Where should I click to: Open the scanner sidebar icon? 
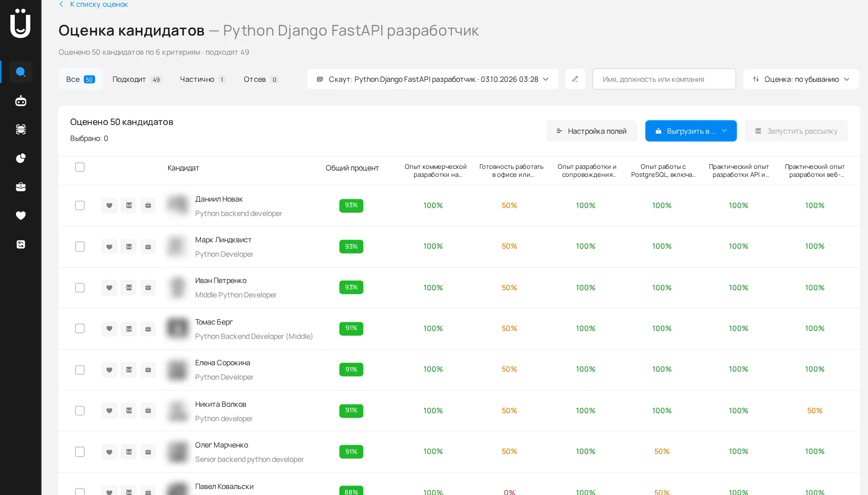click(x=21, y=129)
